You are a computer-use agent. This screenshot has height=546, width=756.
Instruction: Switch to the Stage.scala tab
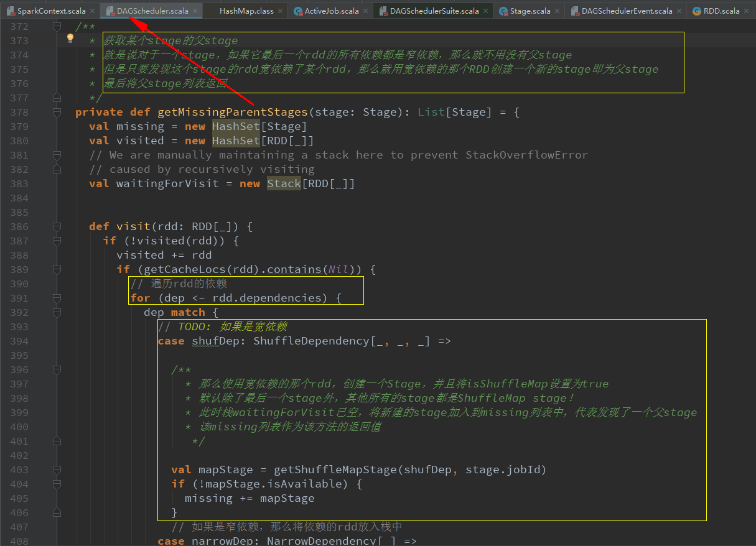[x=530, y=11]
